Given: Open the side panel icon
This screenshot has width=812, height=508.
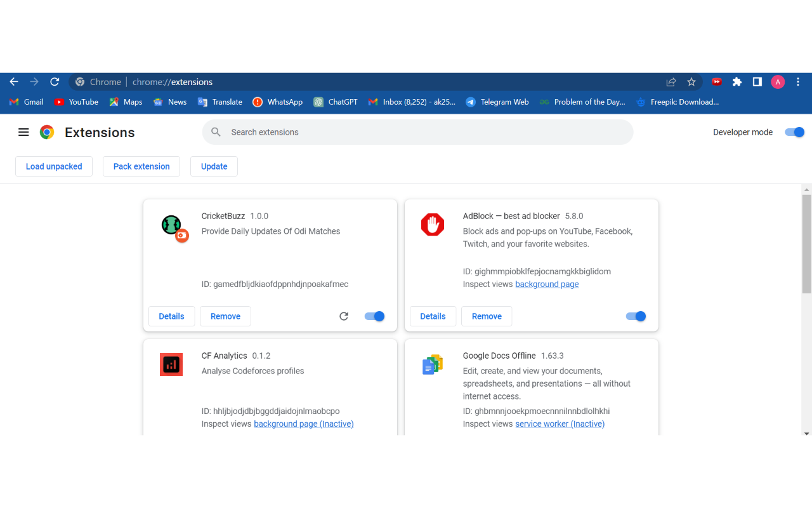Looking at the screenshot, I should pyautogui.click(x=757, y=82).
